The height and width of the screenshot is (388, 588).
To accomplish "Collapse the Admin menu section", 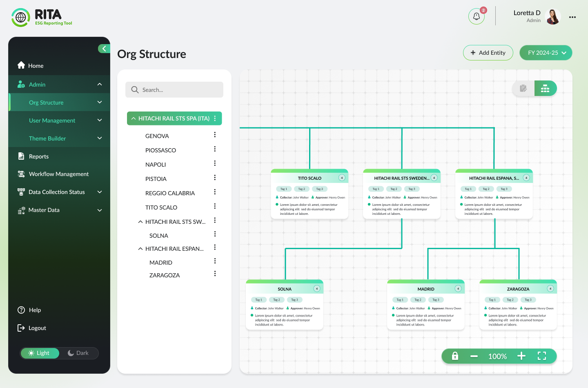I will [x=100, y=84].
